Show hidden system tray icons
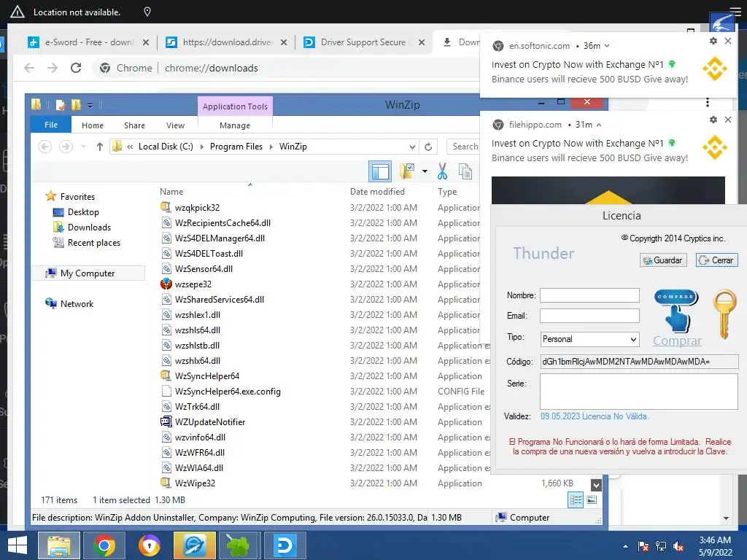 [625, 546]
